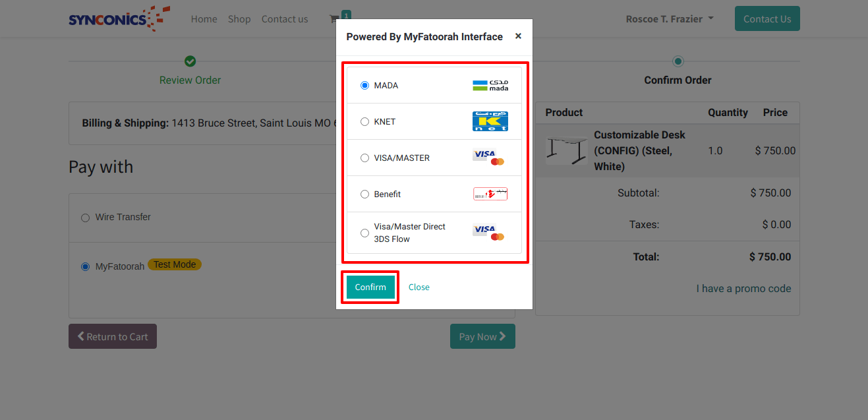Select the Benefit radio button
Viewport: 868px width, 420px height.
click(x=365, y=195)
